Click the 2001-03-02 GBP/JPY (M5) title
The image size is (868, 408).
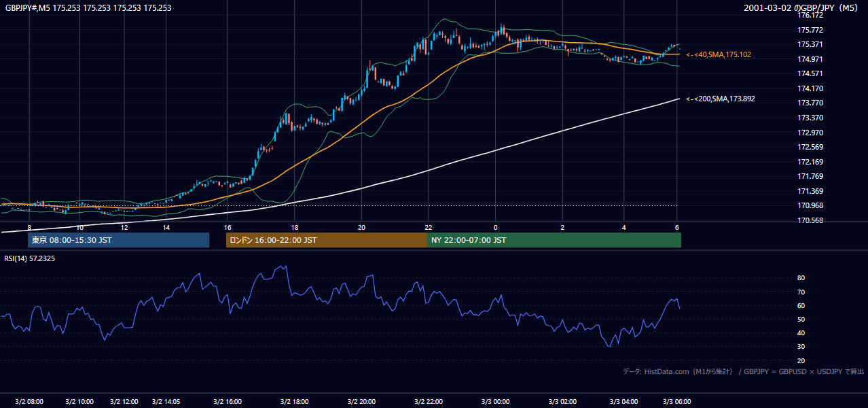[802, 8]
